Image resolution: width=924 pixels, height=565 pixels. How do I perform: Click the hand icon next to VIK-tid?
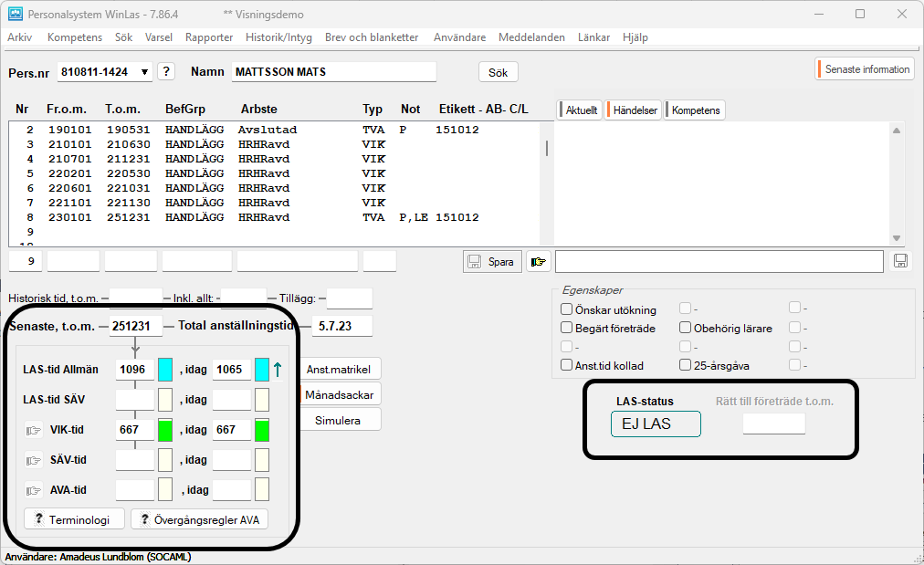point(34,430)
